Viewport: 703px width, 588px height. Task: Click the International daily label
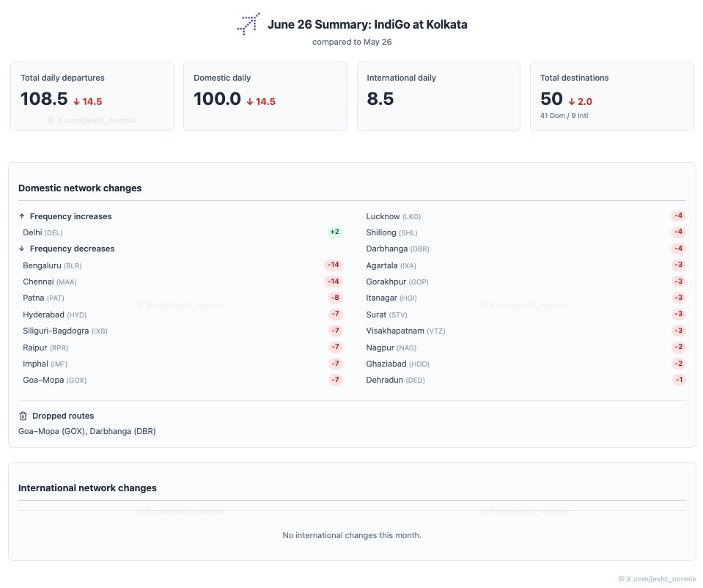401,78
